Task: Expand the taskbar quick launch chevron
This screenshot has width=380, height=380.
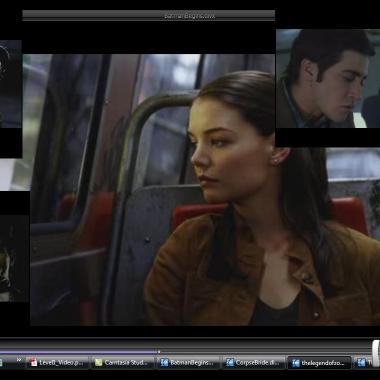Action: (19, 360)
